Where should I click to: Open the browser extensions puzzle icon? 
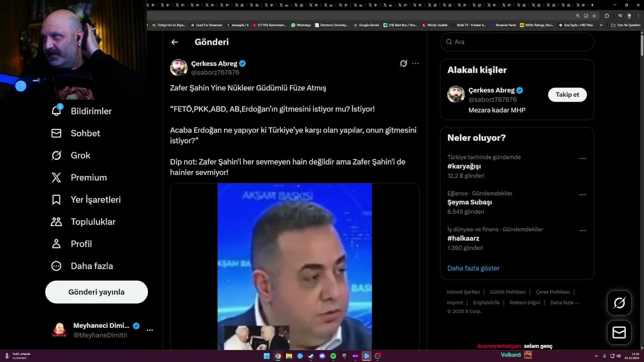[607, 16]
